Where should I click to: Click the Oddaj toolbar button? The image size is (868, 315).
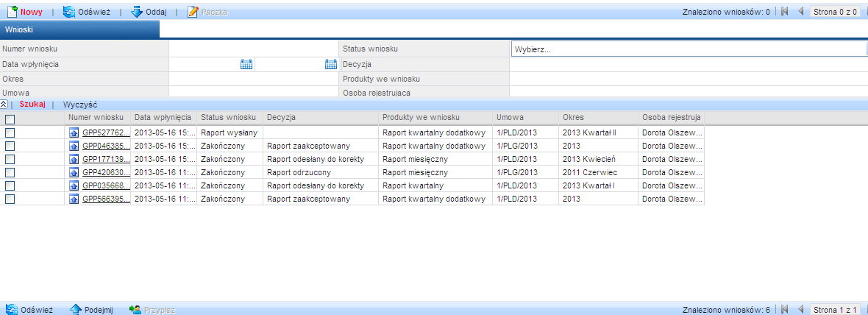point(149,12)
